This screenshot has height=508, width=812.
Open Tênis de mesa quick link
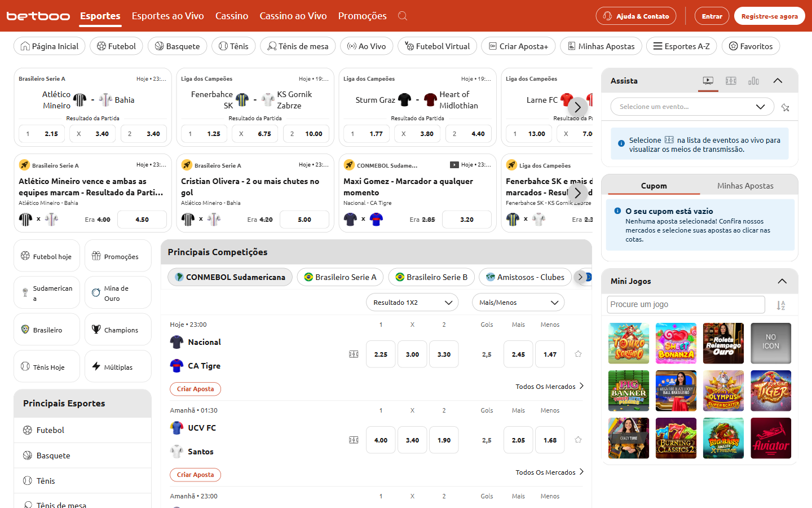tap(298, 46)
